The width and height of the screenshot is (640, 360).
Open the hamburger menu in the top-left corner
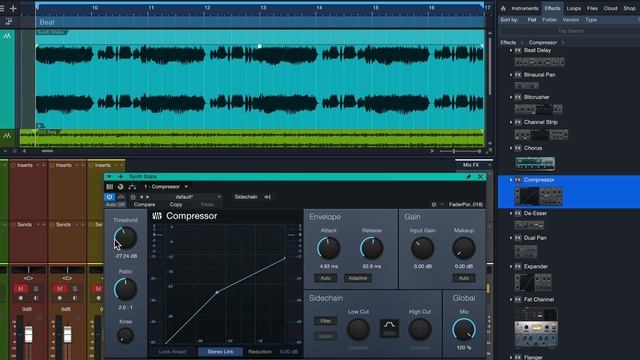[x=2, y=8]
